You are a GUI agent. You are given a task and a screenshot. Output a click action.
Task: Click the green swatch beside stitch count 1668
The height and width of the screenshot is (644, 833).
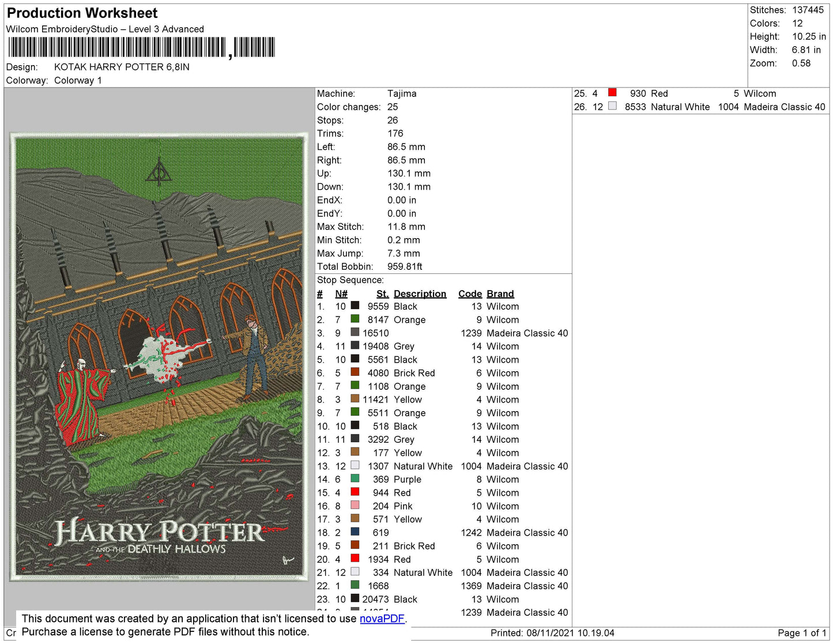pos(355,585)
